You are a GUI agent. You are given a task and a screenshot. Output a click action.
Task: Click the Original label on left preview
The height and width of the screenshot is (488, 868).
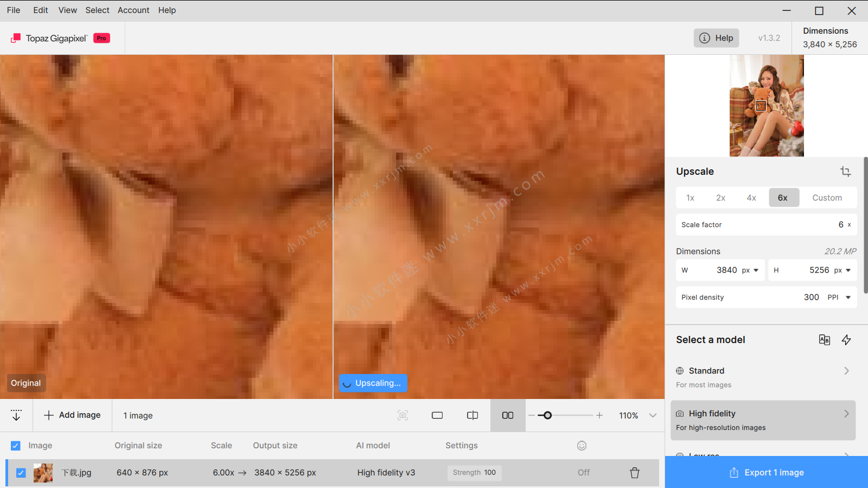26,383
